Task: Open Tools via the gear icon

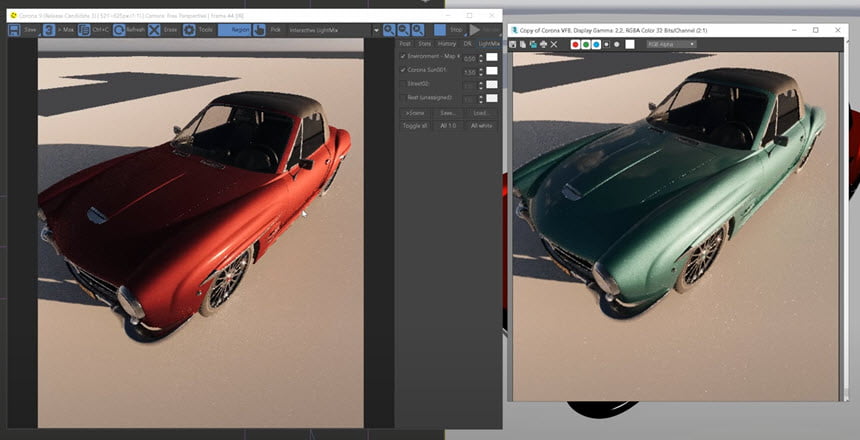Action: coord(189,30)
